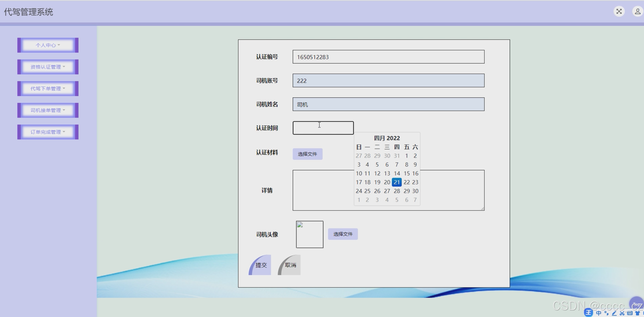Toggle the IME punctuation mode icon
Screen dimensions: 644x317
[x=606, y=313]
